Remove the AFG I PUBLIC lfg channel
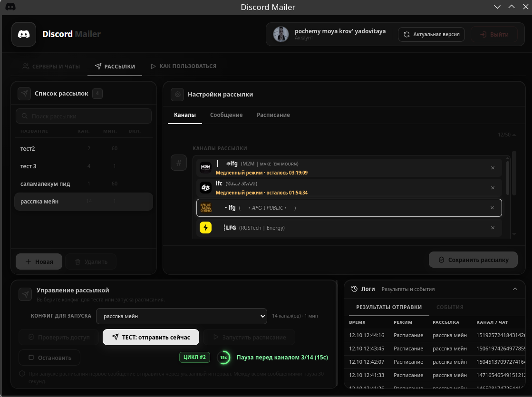Image resolution: width=532 pixels, height=397 pixels. pos(493,208)
